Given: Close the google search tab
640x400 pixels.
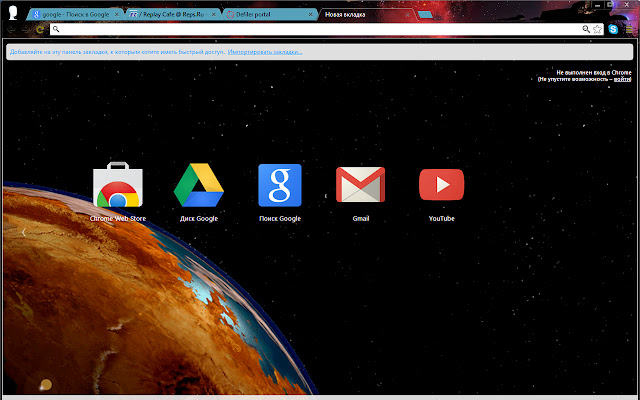Looking at the screenshot, I should [116, 14].
